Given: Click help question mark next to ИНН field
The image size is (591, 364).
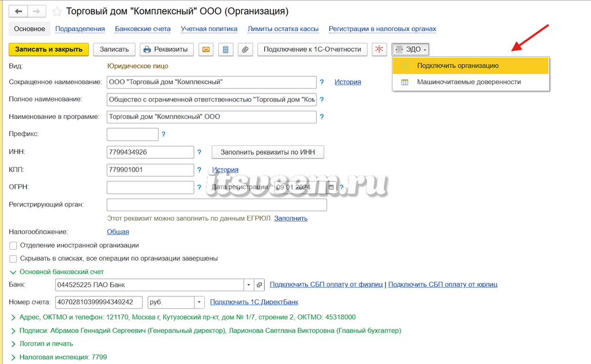Looking at the screenshot, I should coord(199,152).
